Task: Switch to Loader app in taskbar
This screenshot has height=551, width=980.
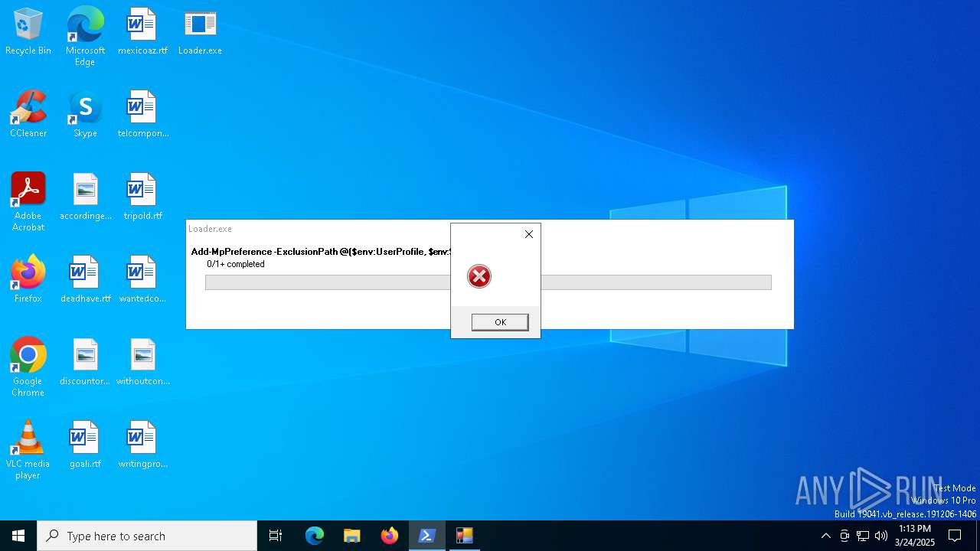Action: [x=464, y=536]
